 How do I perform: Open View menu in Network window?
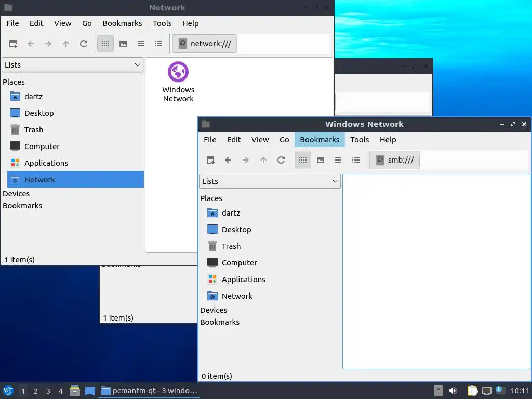click(63, 23)
